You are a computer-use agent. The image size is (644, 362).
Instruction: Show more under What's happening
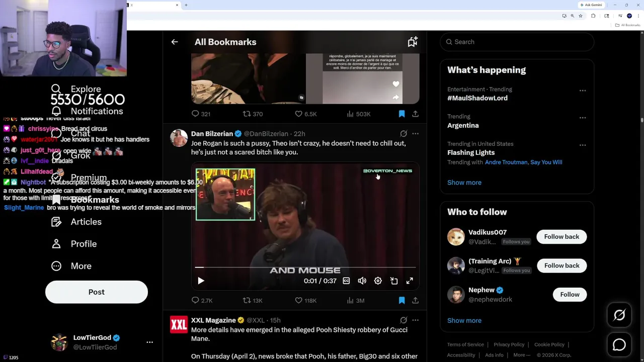464,183
